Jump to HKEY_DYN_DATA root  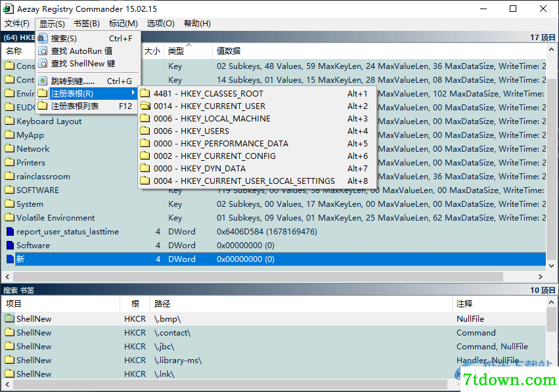[x=257, y=169]
